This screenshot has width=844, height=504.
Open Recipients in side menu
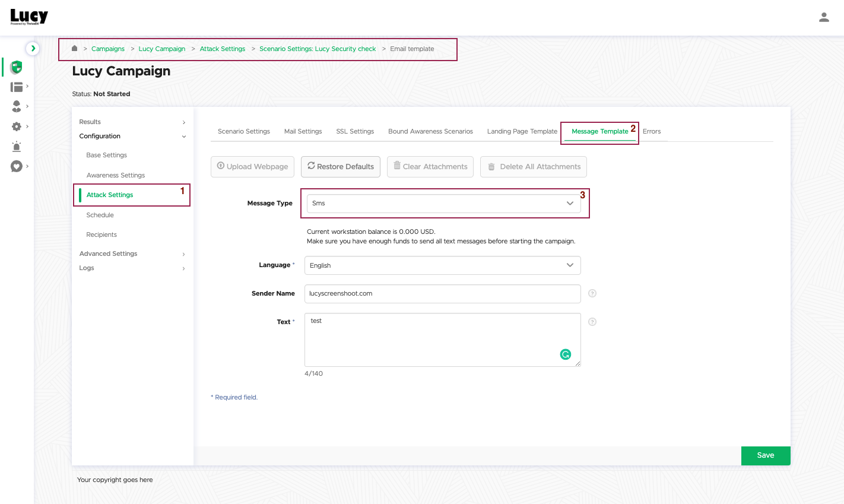click(x=101, y=234)
